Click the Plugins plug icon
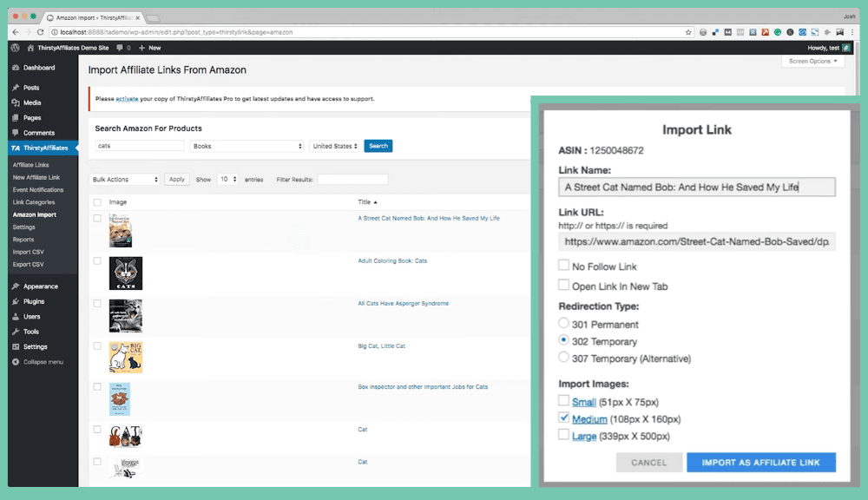 [x=16, y=301]
